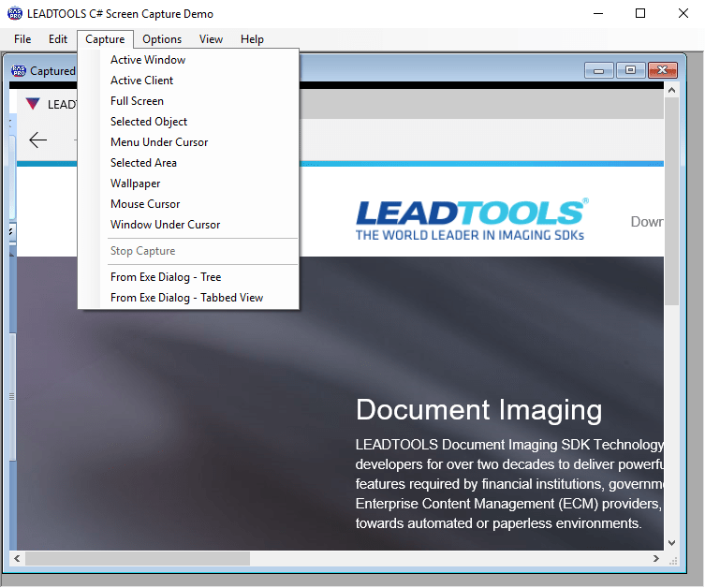Click the Captured child window icon
Viewport: 705px width, 588px height.
(19, 70)
